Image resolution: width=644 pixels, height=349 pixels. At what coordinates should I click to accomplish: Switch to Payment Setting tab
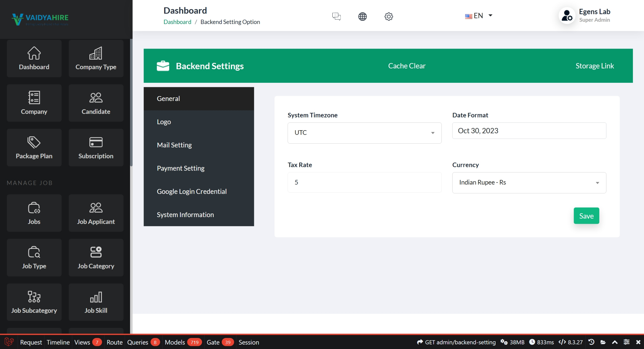coord(181,168)
